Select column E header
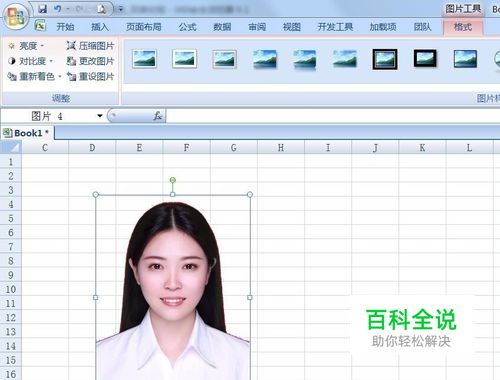The image size is (500, 380). pyautogui.click(x=139, y=147)
